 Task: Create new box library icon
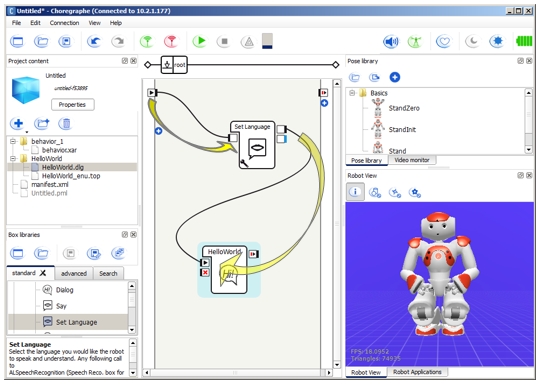pos(17,254)
